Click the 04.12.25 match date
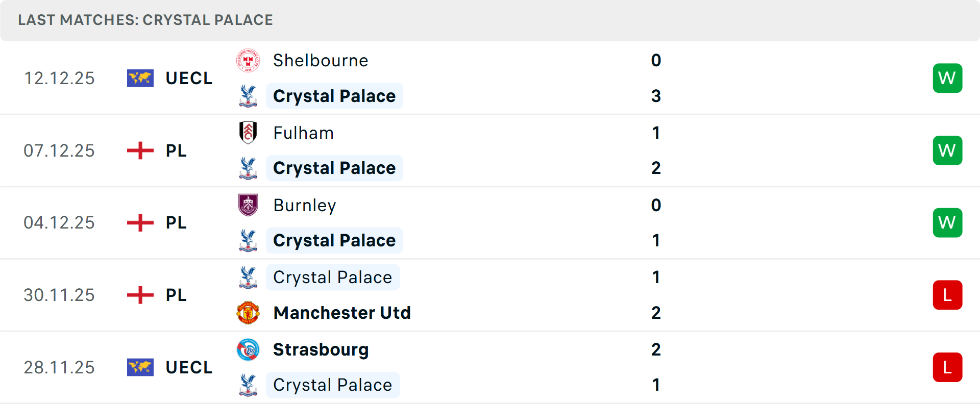 point(59,223)
